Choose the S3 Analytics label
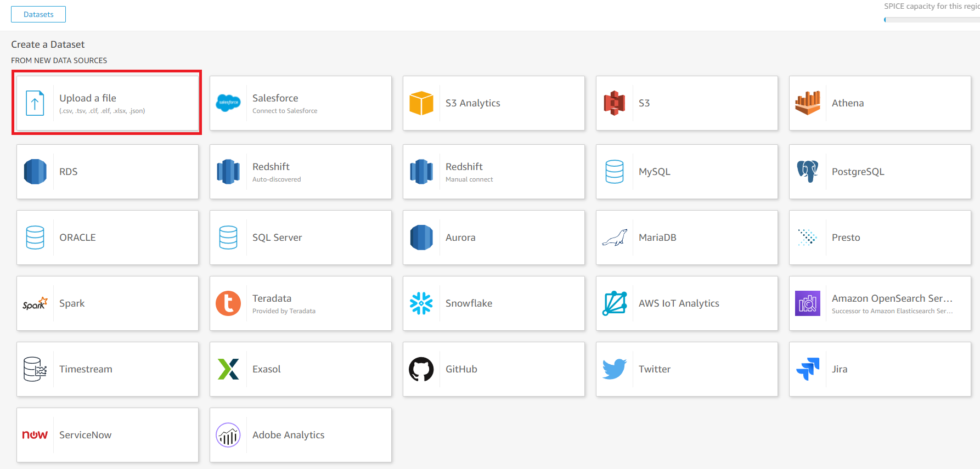 (x=473, y=103)
